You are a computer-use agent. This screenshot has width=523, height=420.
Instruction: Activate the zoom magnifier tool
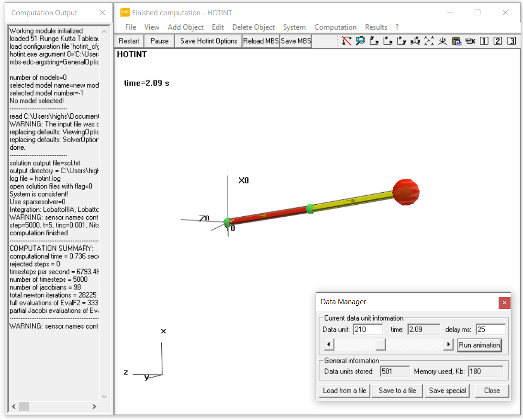pyautogui.click(x=360, y=41)
